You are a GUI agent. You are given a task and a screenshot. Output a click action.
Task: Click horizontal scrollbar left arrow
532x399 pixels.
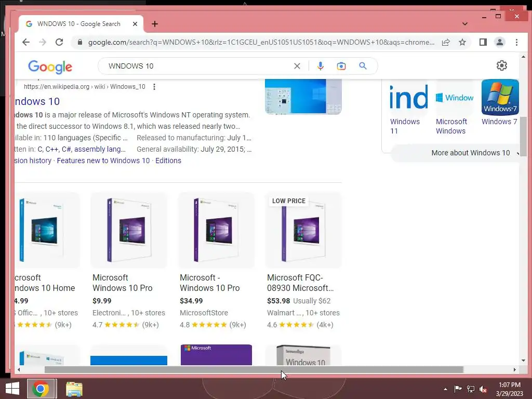pos(19,369)
